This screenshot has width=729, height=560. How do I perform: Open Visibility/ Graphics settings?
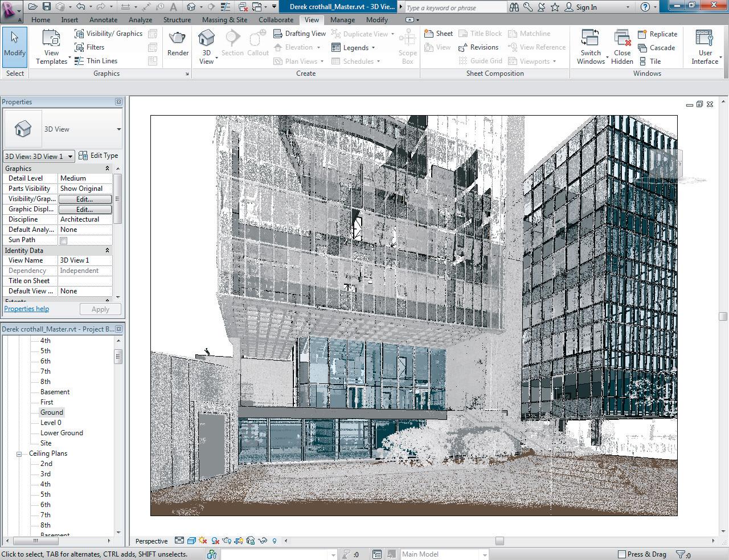tap(108, 34)
